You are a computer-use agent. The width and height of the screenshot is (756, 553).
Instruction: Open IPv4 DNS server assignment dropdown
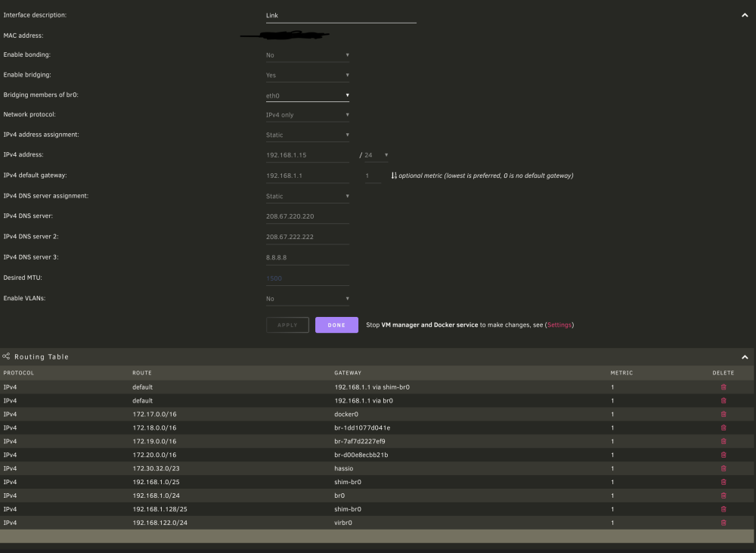(x=308, y=197)
